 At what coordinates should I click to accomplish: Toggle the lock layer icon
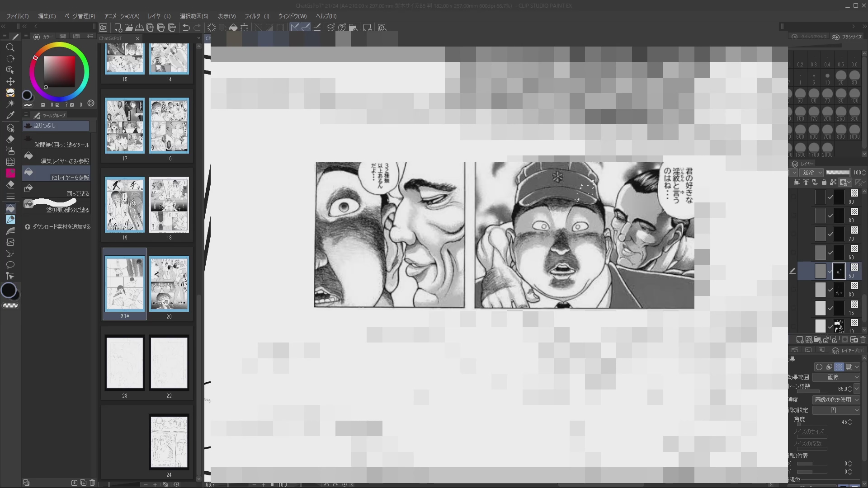pyautogui.click(x=824, y=182)
